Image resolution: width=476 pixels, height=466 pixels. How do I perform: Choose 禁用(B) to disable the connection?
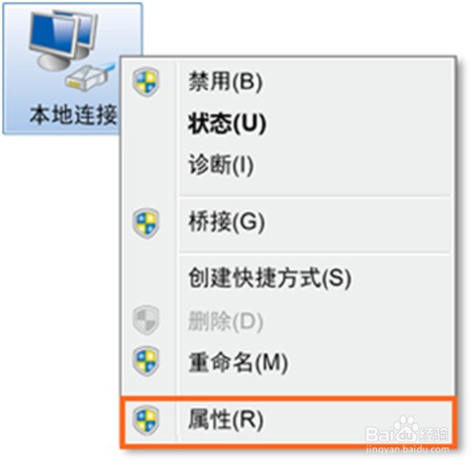click(x=288, y=82)
